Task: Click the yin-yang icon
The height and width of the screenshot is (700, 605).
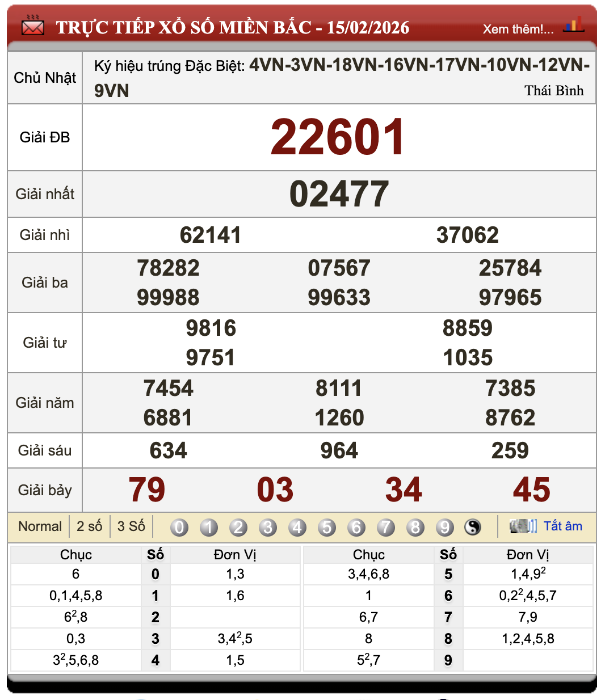Action: click(x=472, y=526)
